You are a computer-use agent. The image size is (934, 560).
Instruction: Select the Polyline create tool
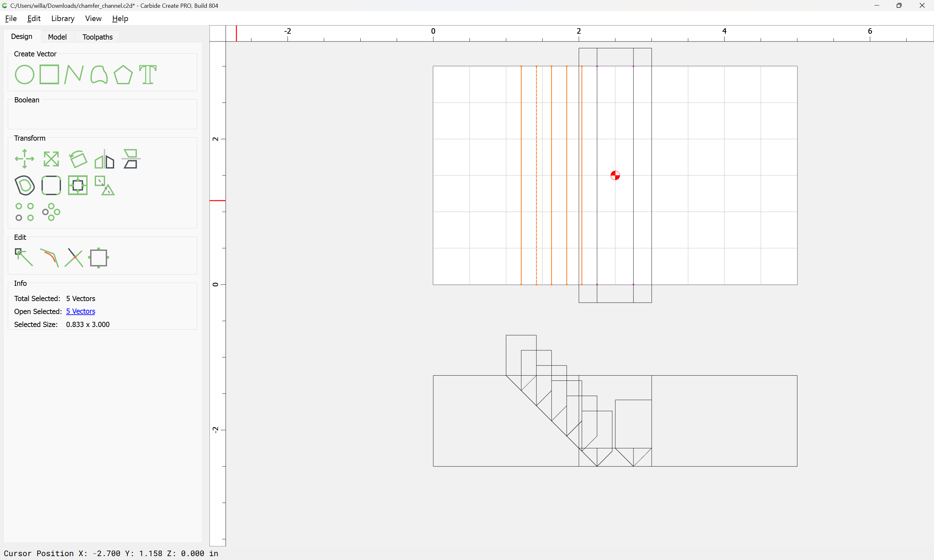click(74, 74)
